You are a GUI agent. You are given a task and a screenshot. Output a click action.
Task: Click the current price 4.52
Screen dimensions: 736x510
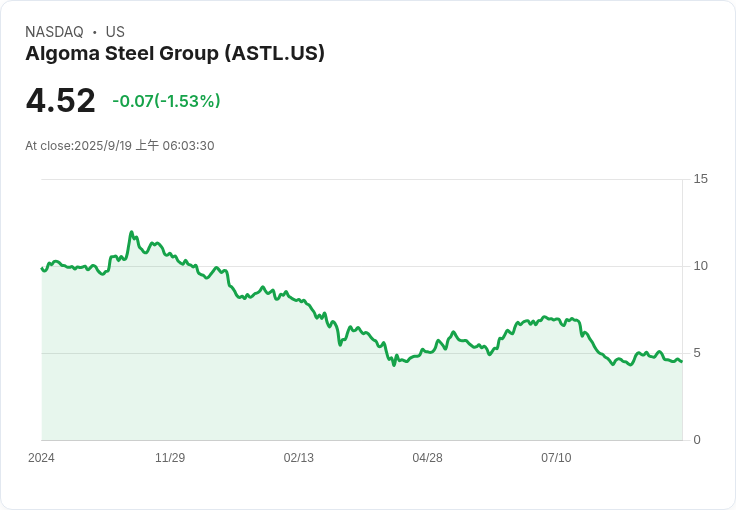[x=61, y=101]
